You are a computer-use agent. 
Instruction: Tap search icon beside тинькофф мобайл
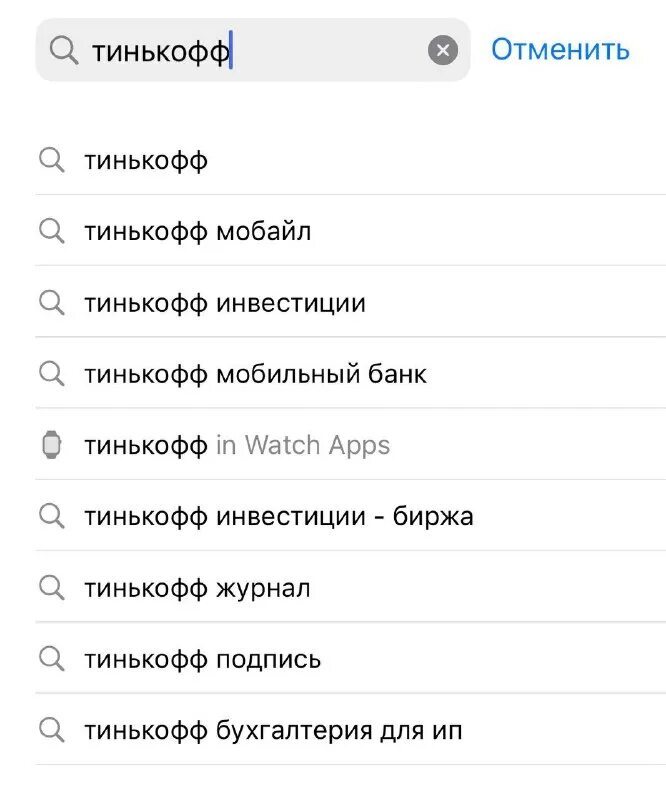click(51, 231)
